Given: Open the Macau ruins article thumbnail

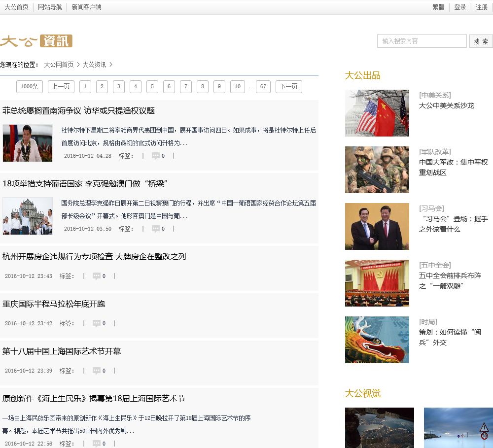Looking at the screenshot, I should 28,216.
